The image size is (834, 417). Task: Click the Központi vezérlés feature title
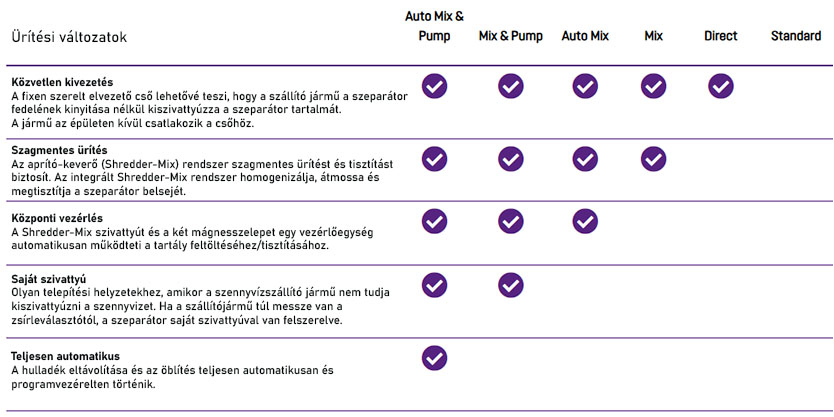point(56,217)
